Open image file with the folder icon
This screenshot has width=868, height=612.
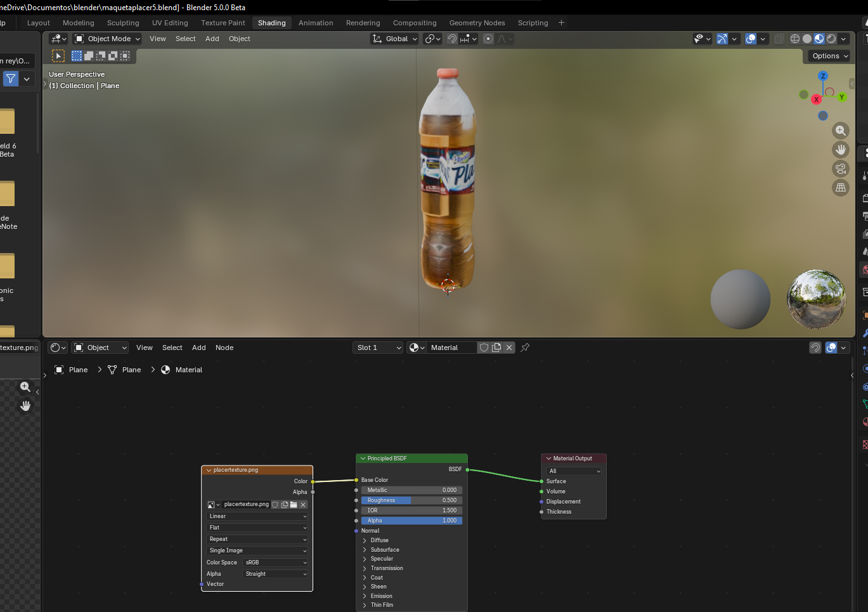[294, 505]
